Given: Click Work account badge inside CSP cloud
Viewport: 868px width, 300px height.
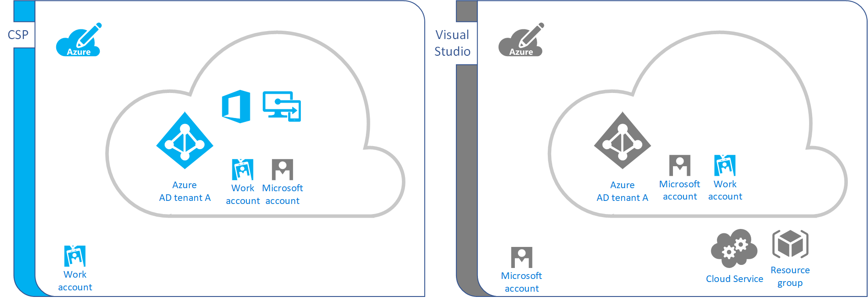Looking at the screenshot, I should pos(242,170).
